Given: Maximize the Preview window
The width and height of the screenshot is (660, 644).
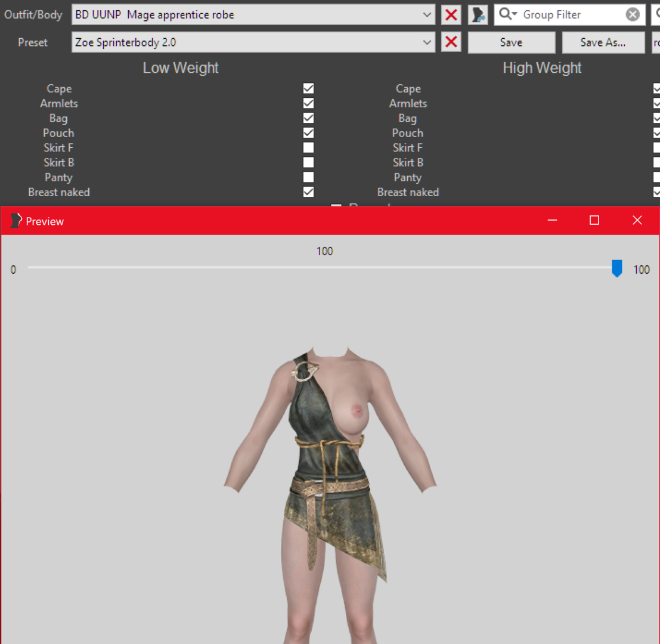Looking at the screenshot, I should click(594, 221).
